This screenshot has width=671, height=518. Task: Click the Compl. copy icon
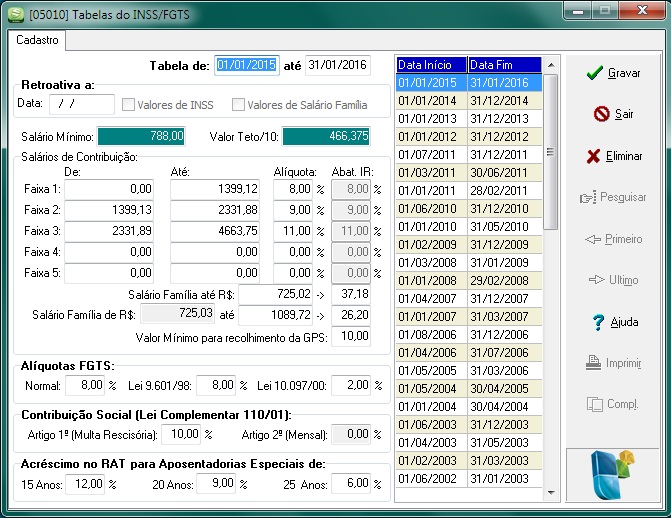(x=595, y=404)
